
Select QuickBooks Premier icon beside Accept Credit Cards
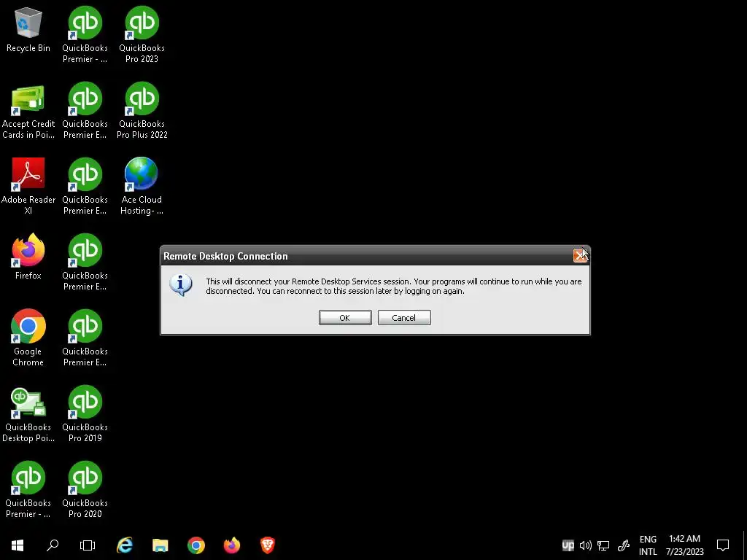pos(85,111)
